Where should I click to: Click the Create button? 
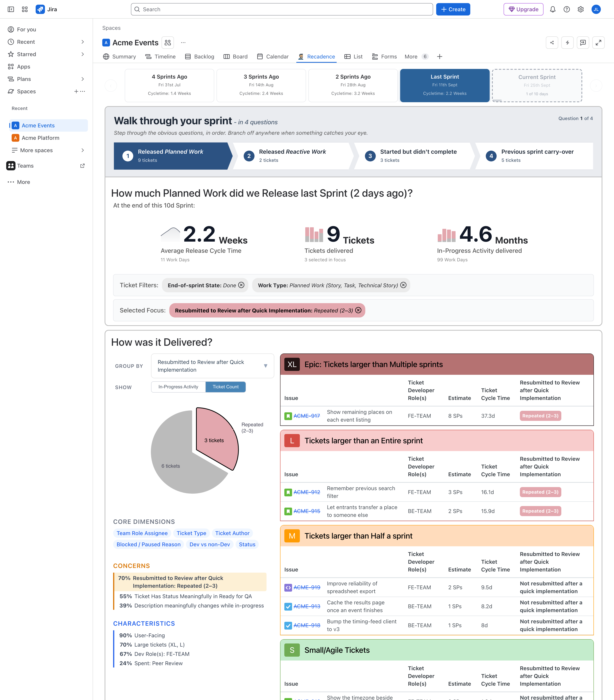click(453, 9)
